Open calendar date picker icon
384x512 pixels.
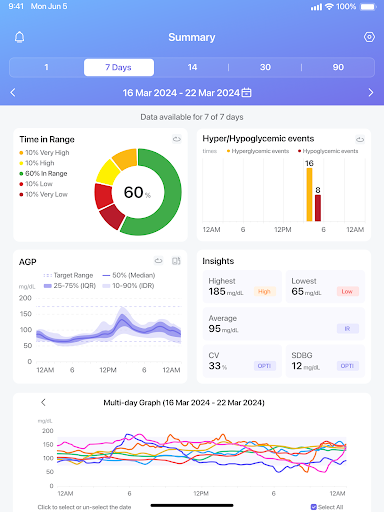click(246, 92)
